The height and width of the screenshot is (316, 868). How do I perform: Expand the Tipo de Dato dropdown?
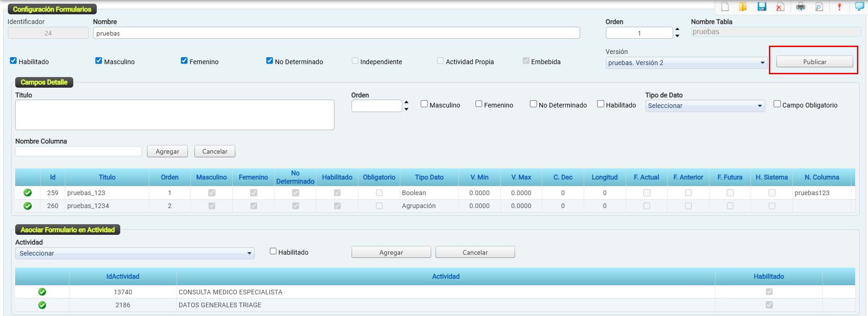point(705,106)
